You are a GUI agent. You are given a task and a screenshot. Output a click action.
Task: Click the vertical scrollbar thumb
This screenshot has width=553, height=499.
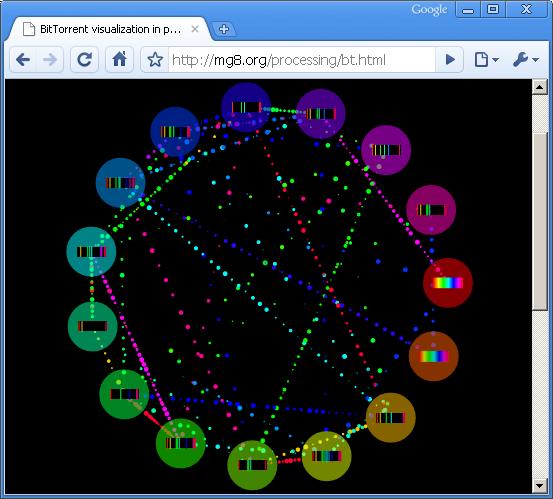540,221
